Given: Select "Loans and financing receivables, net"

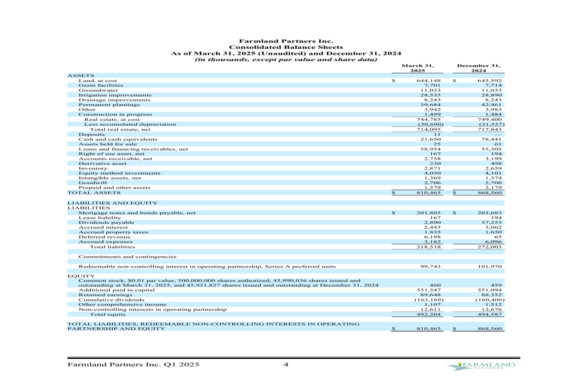Looking at the screenshot, I should click(133, 149).
